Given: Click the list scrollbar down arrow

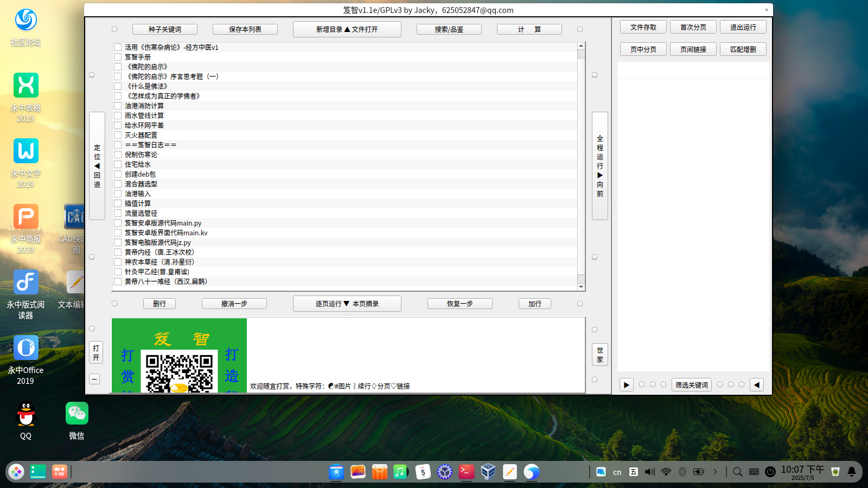Looking at the screenshot, I should tap(581, 286).
